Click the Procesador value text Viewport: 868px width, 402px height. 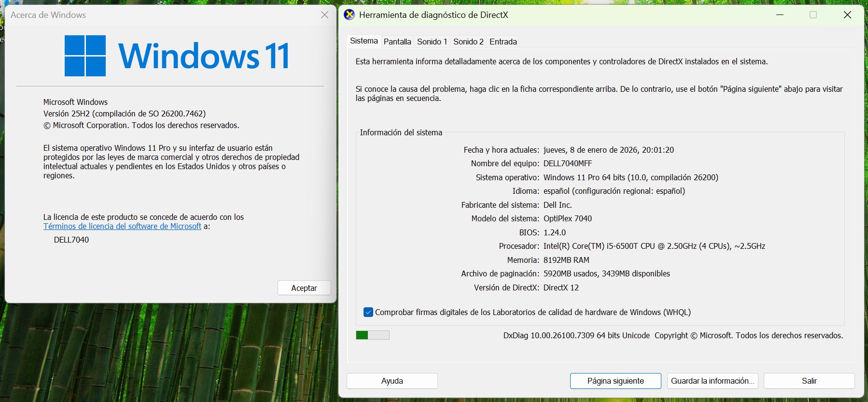click(654, 246)
